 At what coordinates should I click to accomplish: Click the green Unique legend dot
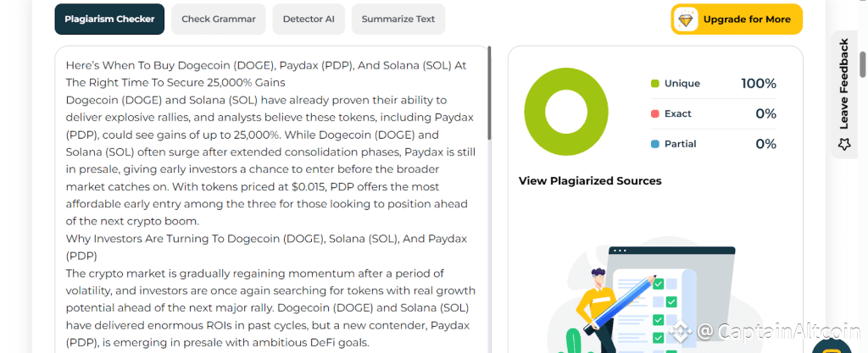655,84
